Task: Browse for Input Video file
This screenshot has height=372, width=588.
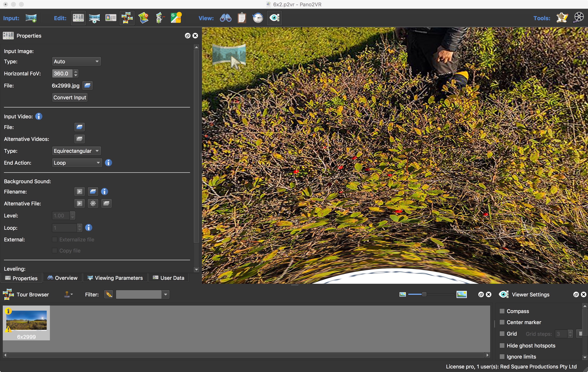Action: tap(79, 127)
